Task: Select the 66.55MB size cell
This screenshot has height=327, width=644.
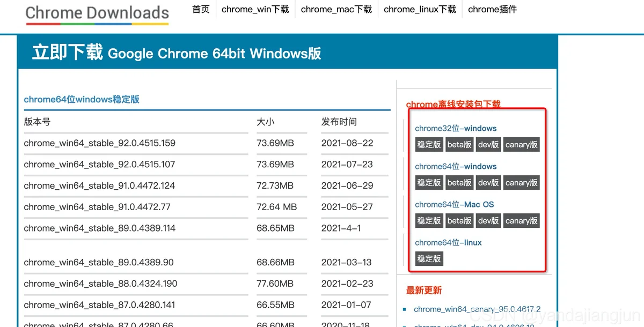Action: point(275,305)
